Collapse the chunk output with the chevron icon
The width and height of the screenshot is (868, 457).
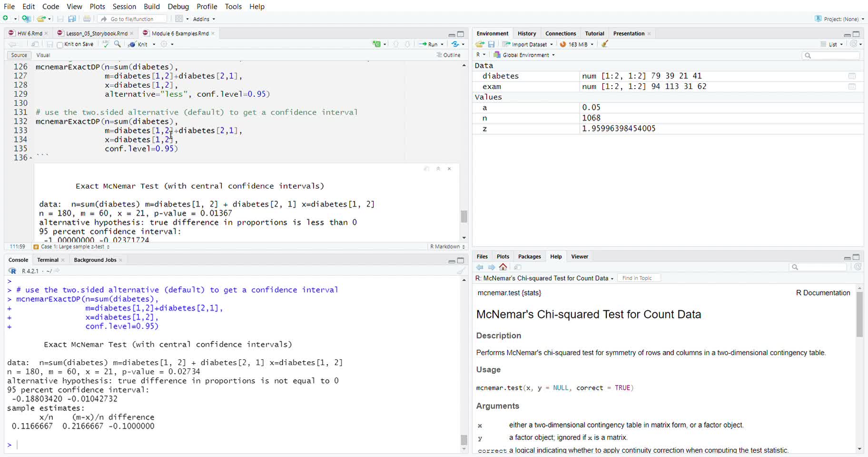(438, 169)
